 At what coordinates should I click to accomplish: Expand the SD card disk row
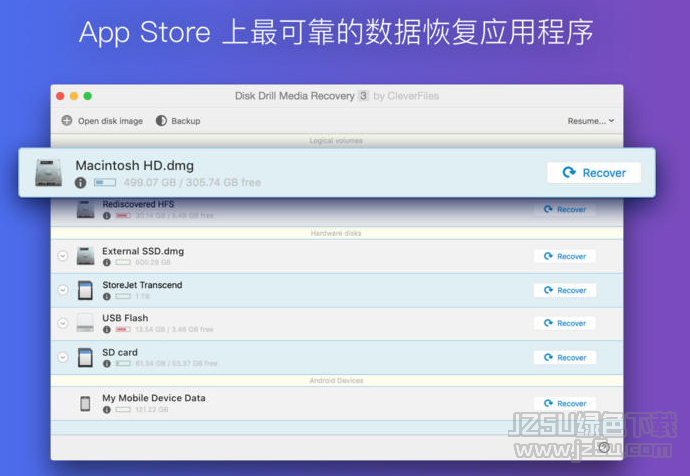coord(63,357)
